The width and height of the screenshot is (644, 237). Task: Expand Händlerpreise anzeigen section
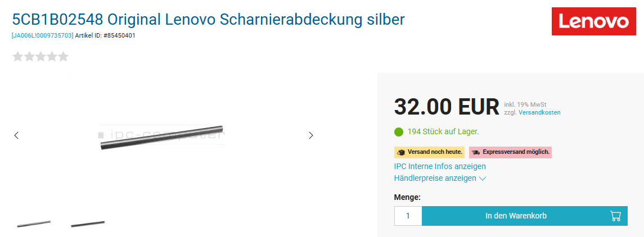(x=440, y=179)
